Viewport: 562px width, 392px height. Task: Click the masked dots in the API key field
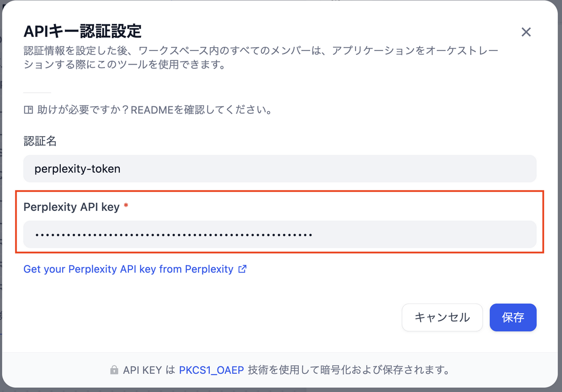pyautogui.click(x=173, y=234)
